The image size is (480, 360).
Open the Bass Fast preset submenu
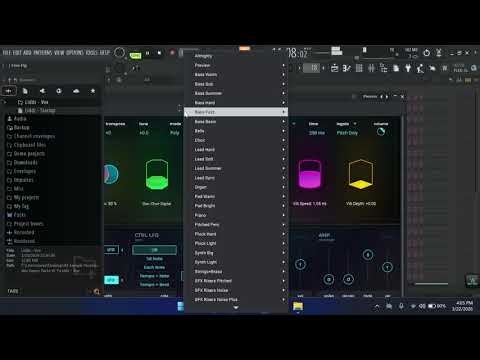pyautogui.click(x=236, y=112)
